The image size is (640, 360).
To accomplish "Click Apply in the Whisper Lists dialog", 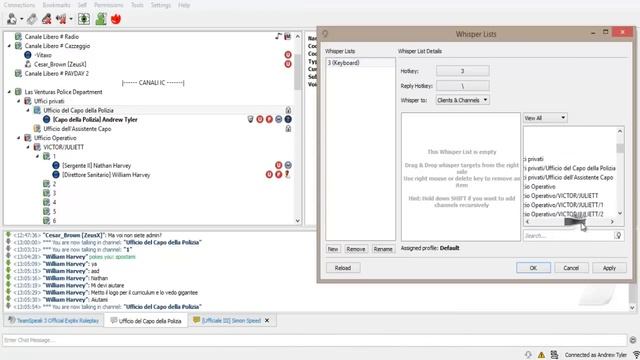I will [609, 268].
